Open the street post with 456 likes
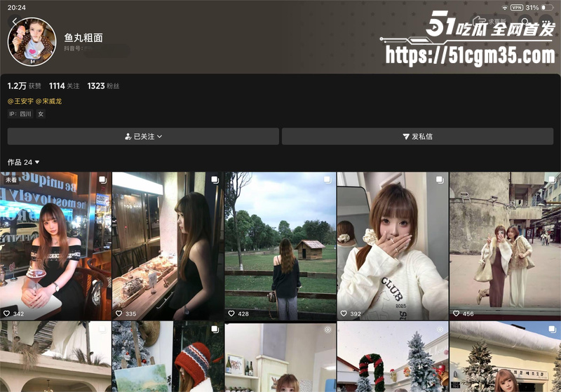 coord(505,245)
